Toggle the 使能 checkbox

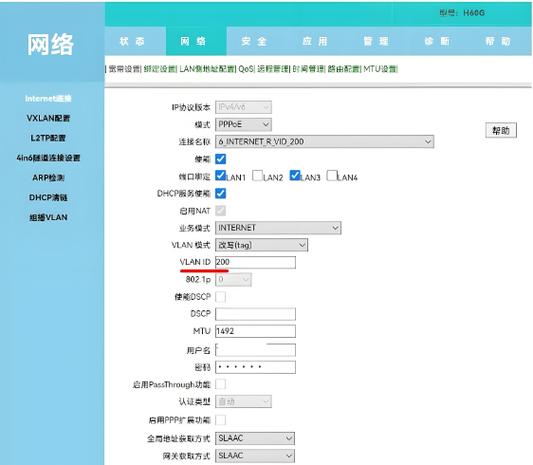coord(221,159)
